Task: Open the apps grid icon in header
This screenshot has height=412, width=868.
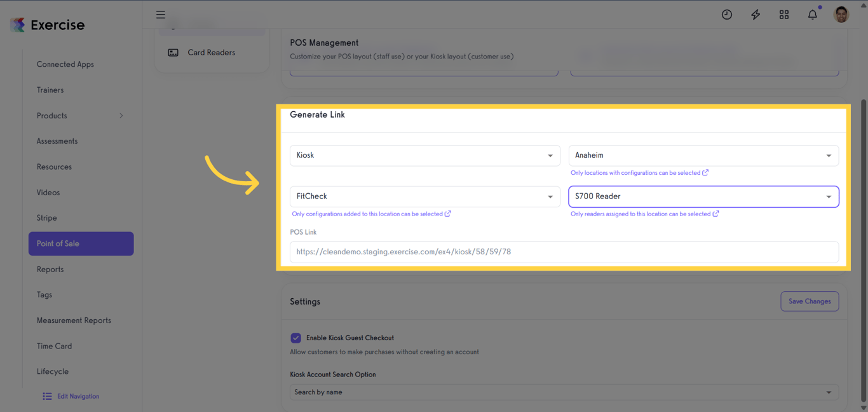Action: (784, 14)
